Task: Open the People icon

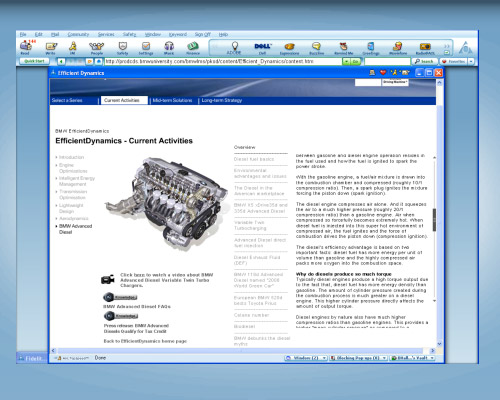Action: tap(97, 47)
